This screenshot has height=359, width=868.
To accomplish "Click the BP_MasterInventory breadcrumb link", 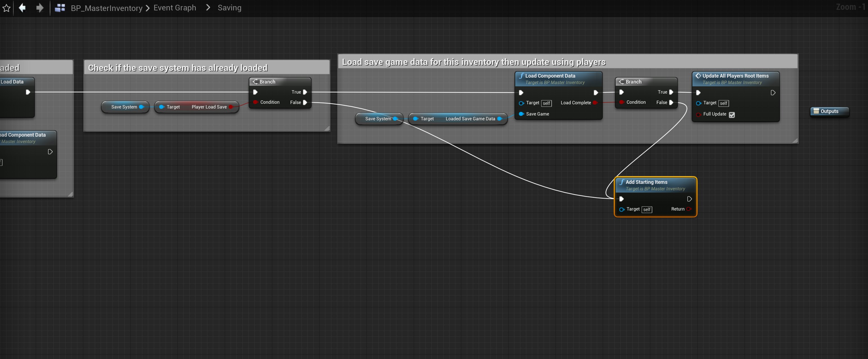I will click(107, 8).
